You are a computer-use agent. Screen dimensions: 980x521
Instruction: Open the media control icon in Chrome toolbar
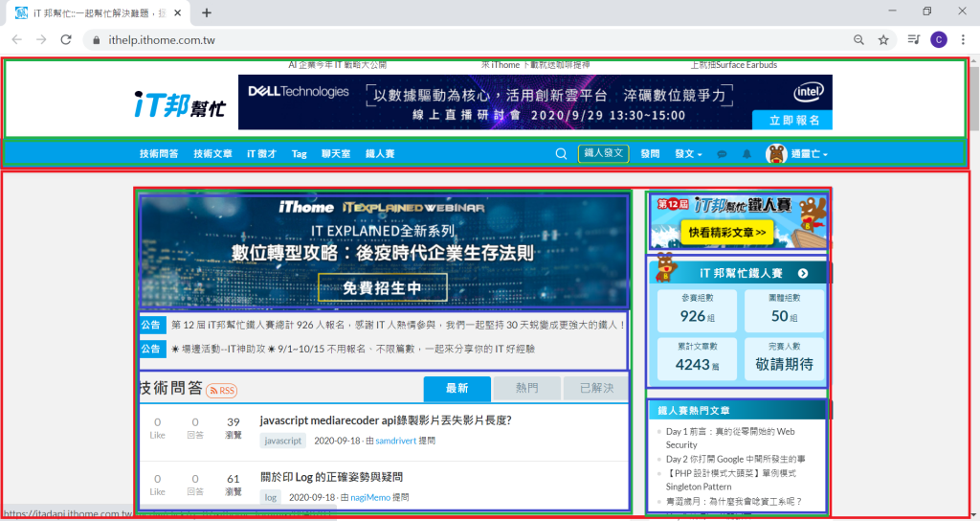(914, 40)
